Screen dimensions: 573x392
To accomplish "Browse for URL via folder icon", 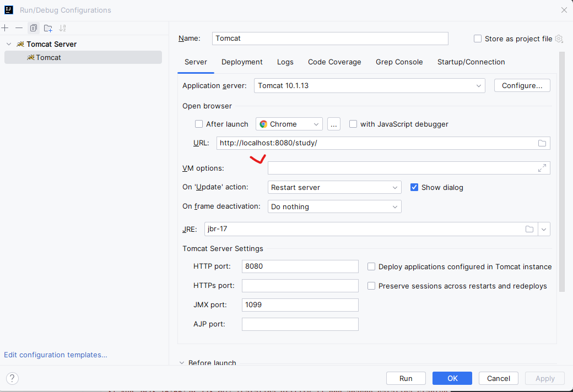I will pyautogui.click(x=542, y=143).
